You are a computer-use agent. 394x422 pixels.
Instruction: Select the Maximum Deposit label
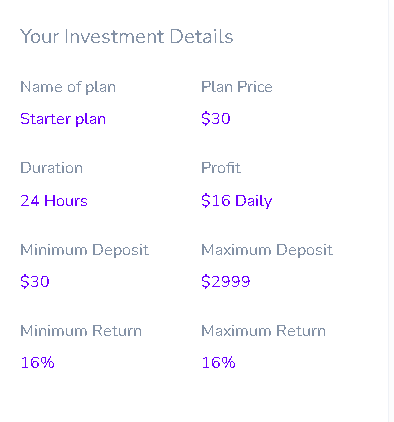(x=267, y=250)
